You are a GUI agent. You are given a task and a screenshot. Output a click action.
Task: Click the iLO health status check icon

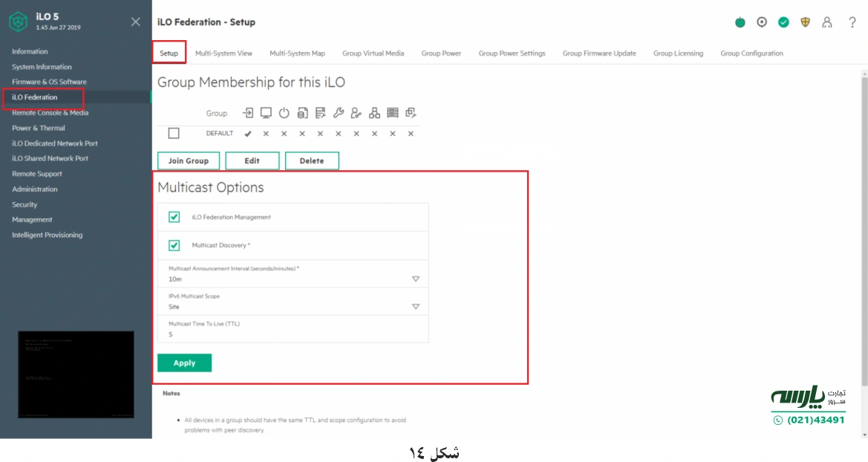(783, 22)
